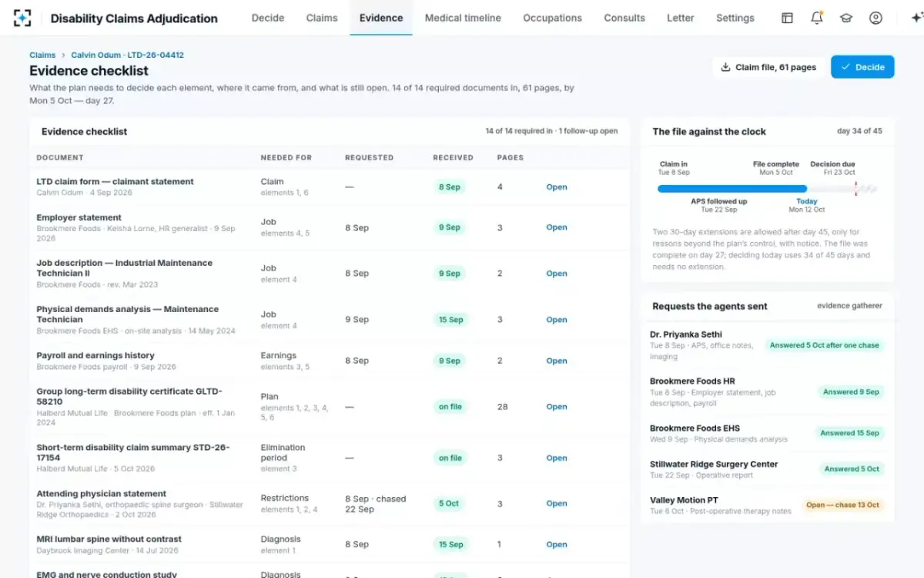The width and height of the screenshot is (924, 578).
Task: Open the user profile avatar icon
Action: tap(875, 18)
